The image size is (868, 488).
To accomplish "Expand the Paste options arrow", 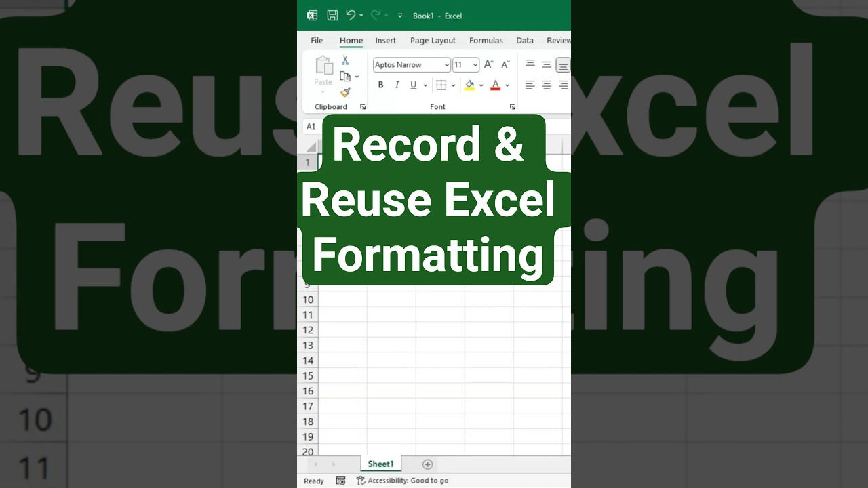I will point(323,91).
